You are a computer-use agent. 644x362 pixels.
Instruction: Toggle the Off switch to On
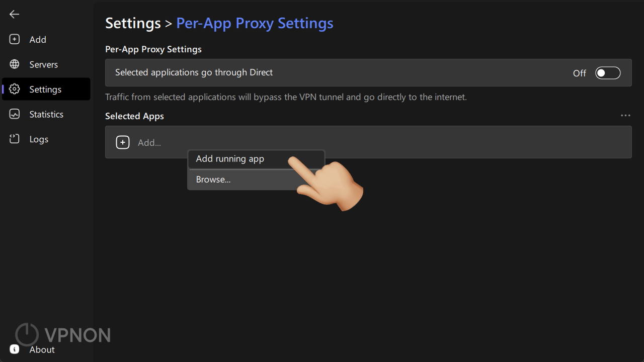coord(608,72)
